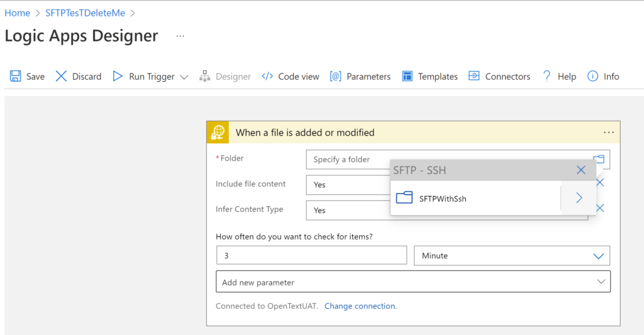644x335 pixels.
Task: Click the SFTPWithSsh folder icon
Action: pos(404,197)
